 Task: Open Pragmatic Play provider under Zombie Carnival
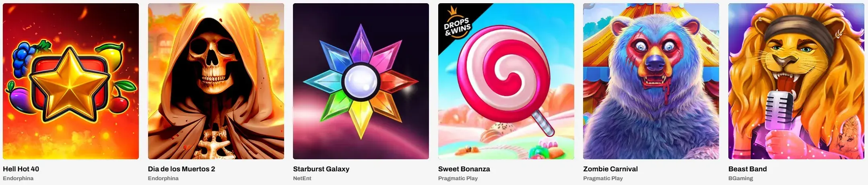603,178
